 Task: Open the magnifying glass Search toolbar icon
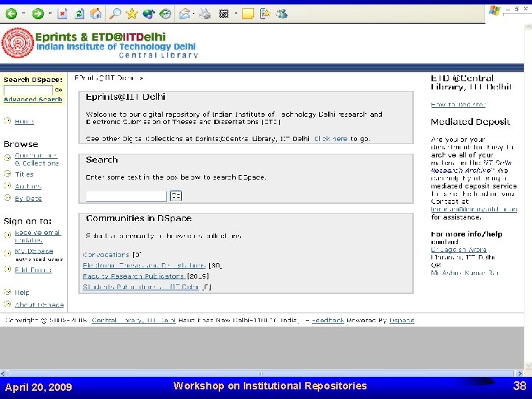click(115, 14)
